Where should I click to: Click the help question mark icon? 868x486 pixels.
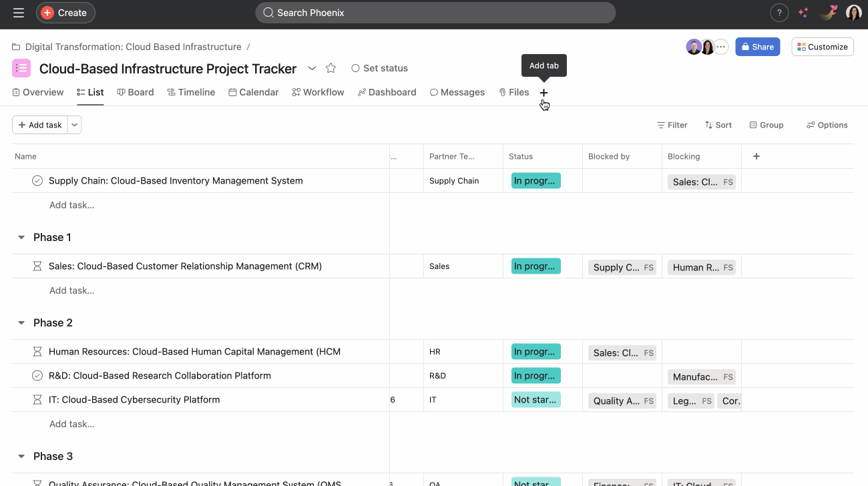pos(779,13)
